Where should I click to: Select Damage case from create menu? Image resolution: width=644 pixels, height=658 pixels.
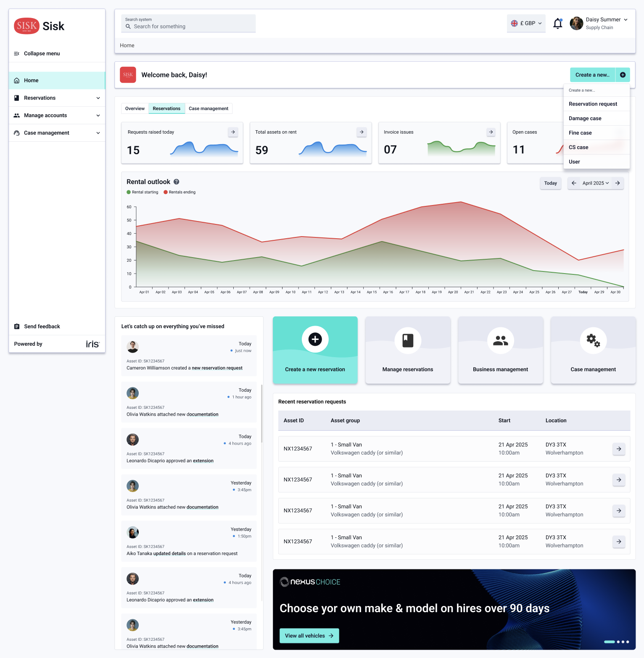pyautogui.click(x=585, y=118)
